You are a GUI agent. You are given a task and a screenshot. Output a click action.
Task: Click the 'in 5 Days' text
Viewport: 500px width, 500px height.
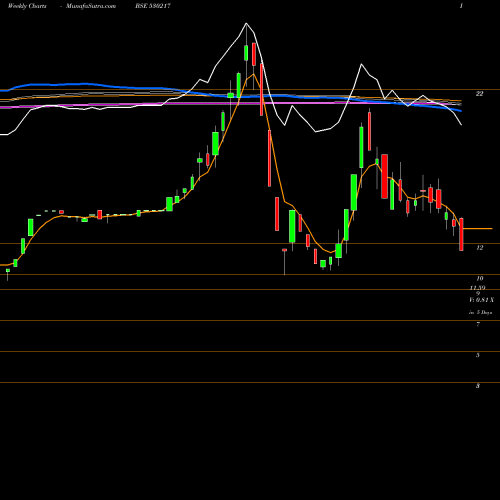[x=480, y=312]
